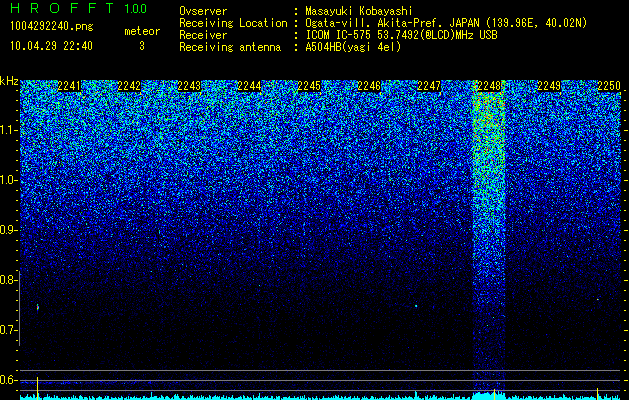The image size is (629, 400).
Task: Click the Receiving antenna label
Action: click(x=230, y=47)
